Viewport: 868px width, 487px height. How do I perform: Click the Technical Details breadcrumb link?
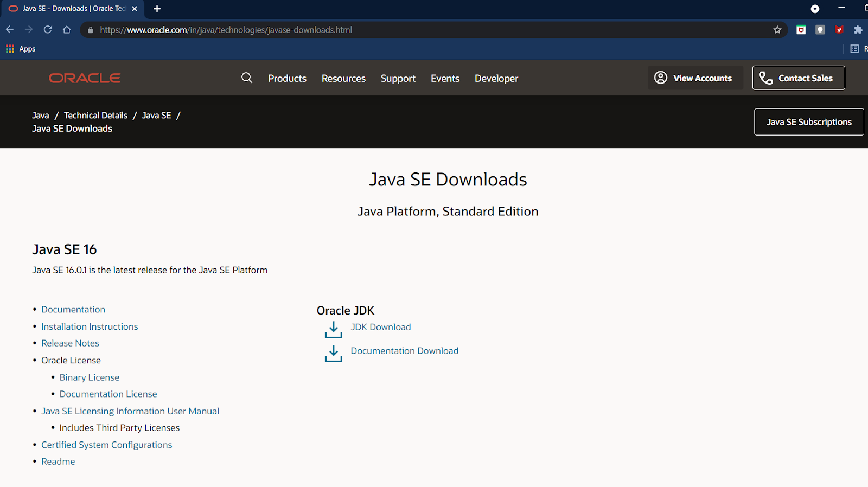pos(95,116)
